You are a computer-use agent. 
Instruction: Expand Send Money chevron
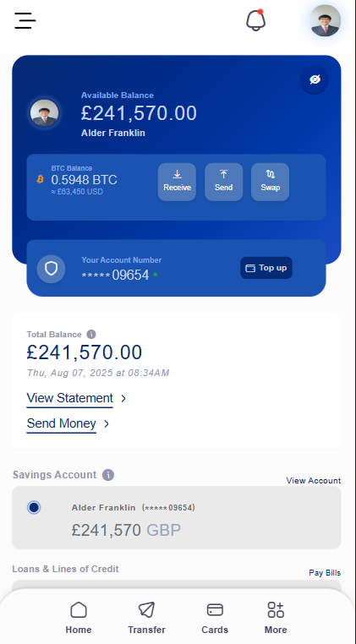[x=107, y=424]
